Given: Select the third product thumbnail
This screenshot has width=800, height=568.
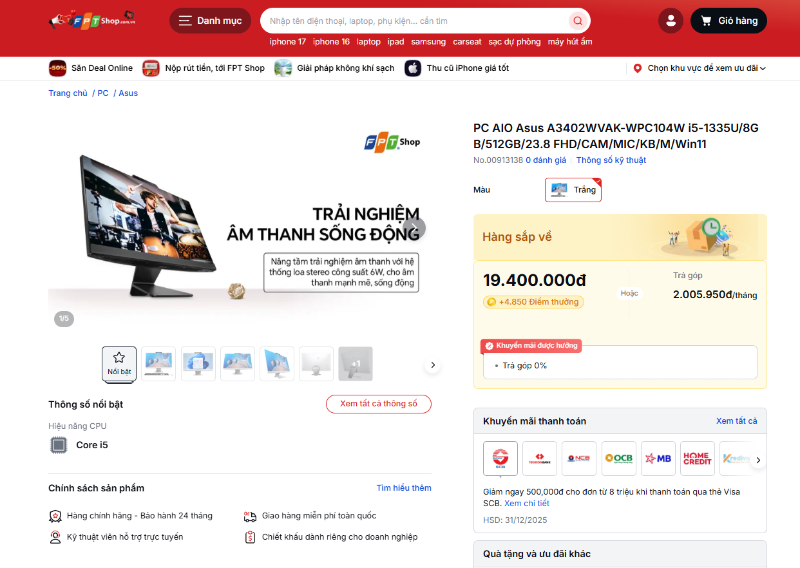Looking at the screenshot, I should [x=198, y=364].
